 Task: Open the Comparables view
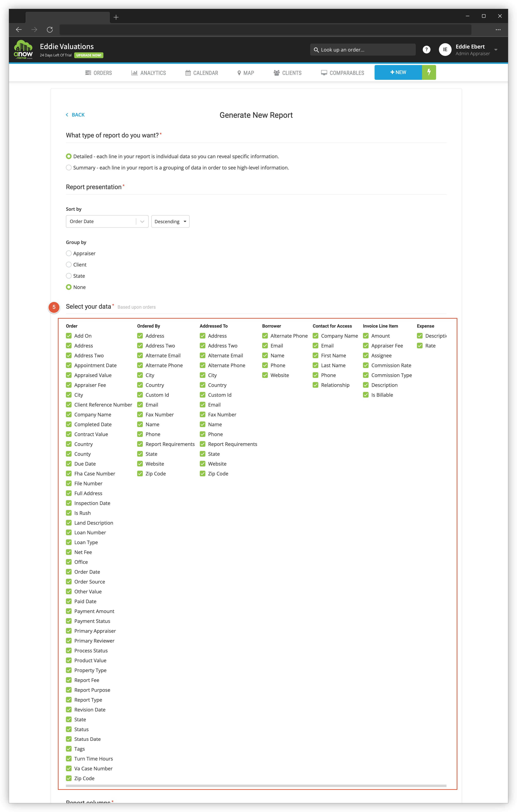tap(343, 72)
